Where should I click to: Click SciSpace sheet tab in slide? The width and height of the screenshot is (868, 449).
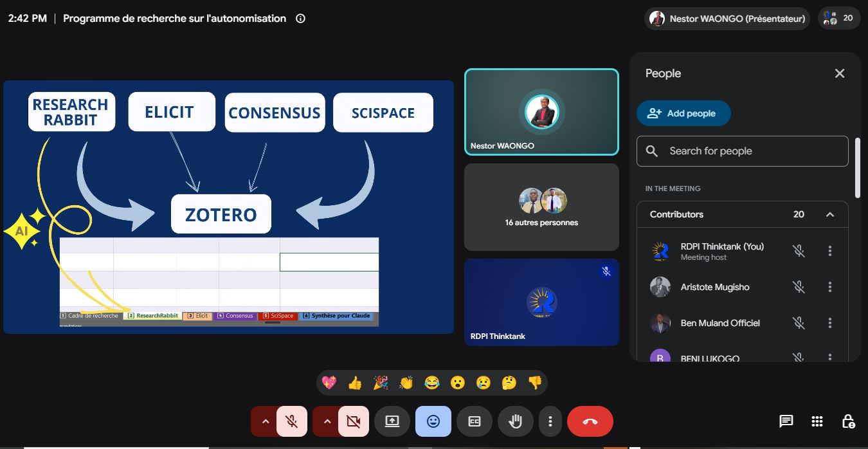tap(278, 316)
